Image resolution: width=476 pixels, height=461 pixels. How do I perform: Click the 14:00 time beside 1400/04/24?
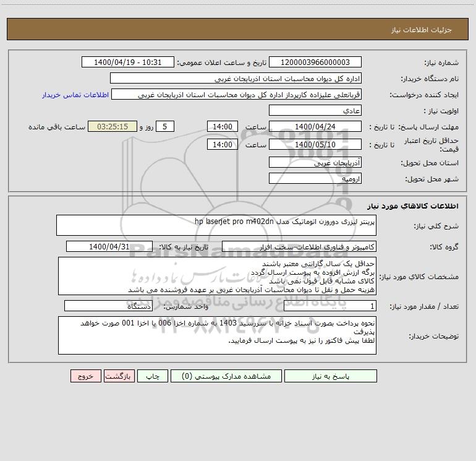click(x=222, y=127)
